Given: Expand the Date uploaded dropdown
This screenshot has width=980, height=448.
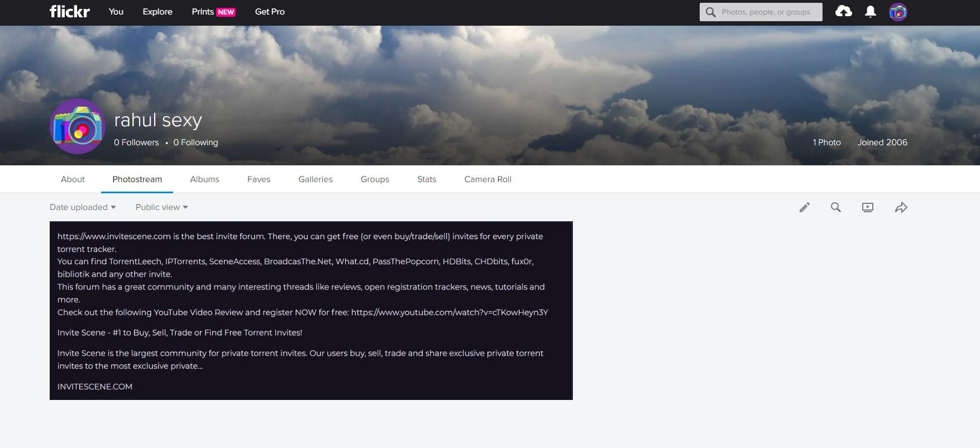Looking at the screenshot, I should coord(83,207).
